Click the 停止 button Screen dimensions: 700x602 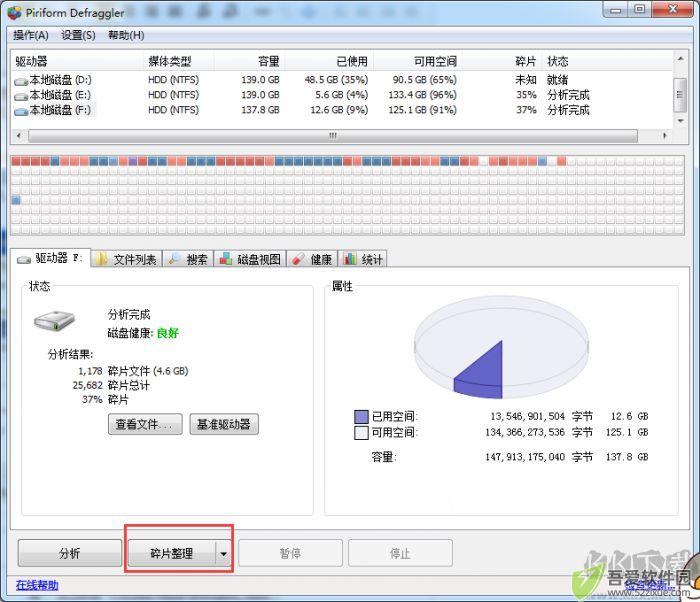(400, 553)
